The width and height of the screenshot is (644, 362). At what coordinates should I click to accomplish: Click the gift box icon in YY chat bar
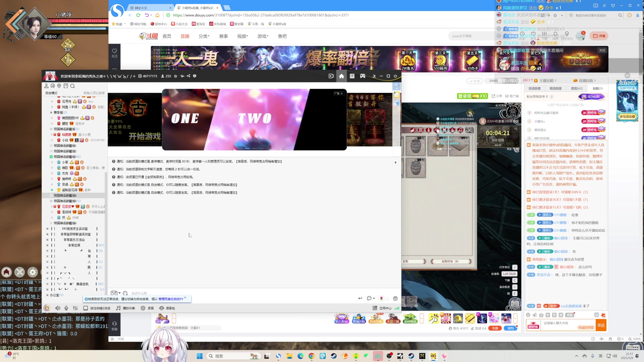(x=395, y=298)
